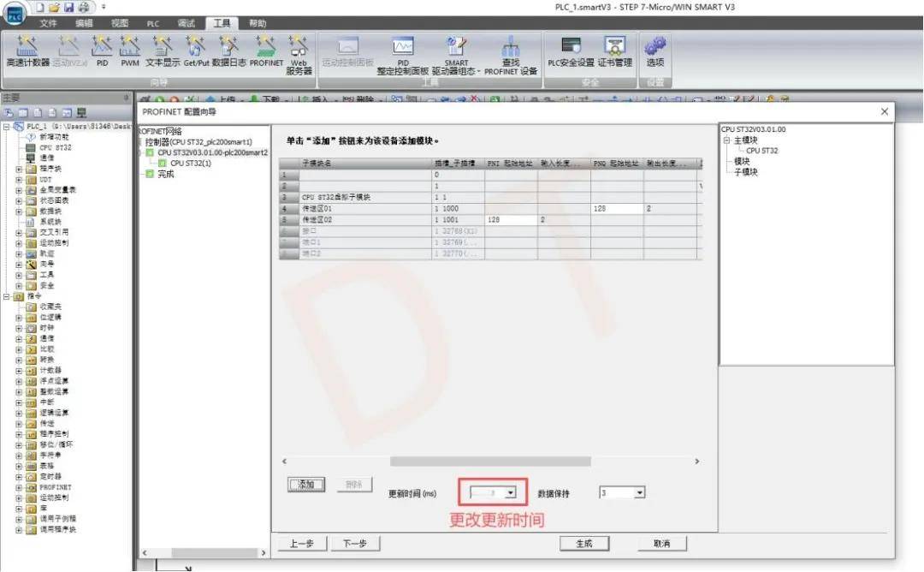The height and width of the screenshot is (572, 924).
Task: Expand the UDT tree node
Action: [19, 180]
